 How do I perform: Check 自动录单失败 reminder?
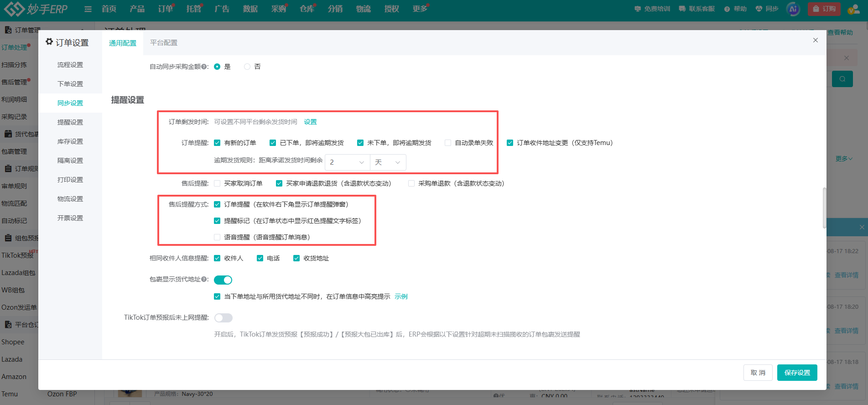click(448, 143)
